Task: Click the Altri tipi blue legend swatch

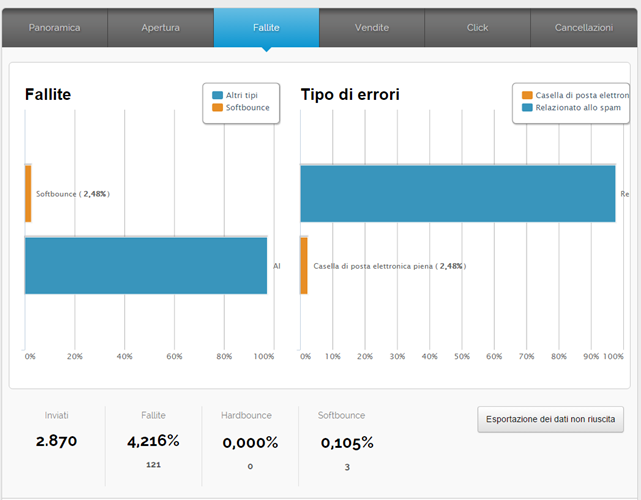Action: (217, 95)
